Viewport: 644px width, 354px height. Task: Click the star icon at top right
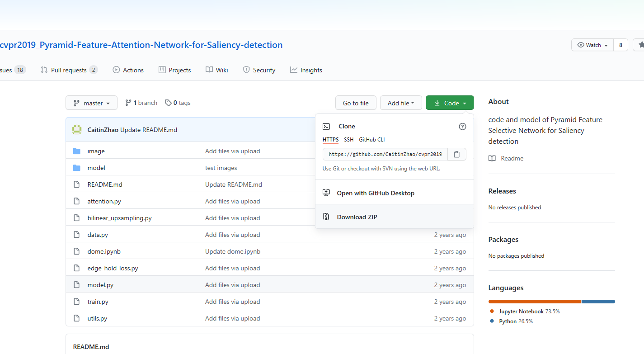coord(641,45)
